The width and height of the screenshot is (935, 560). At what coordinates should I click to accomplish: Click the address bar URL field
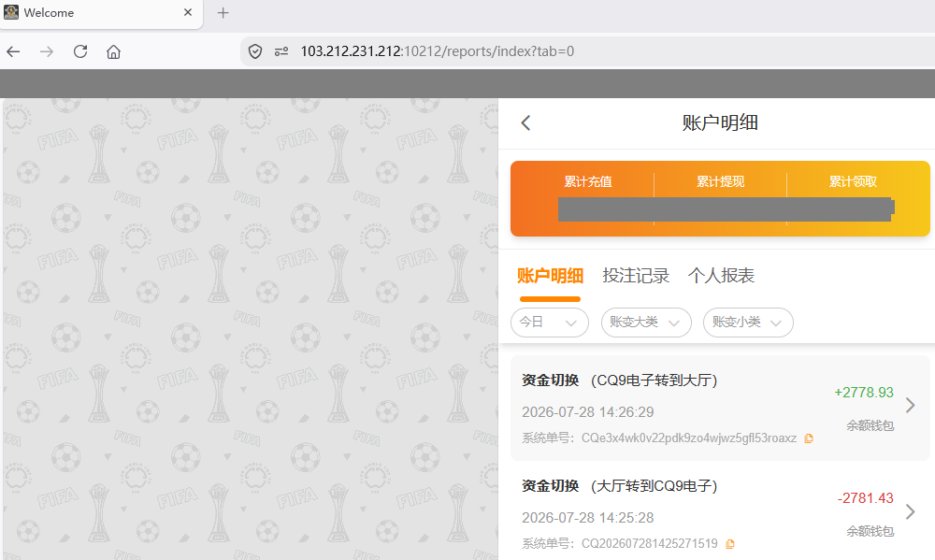click(587, 51)
